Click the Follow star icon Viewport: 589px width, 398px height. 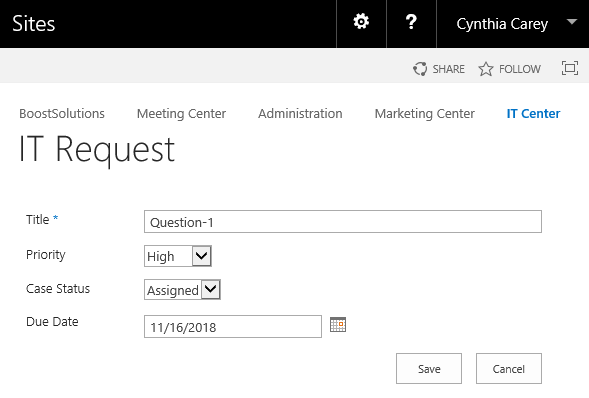pos(486,69)
